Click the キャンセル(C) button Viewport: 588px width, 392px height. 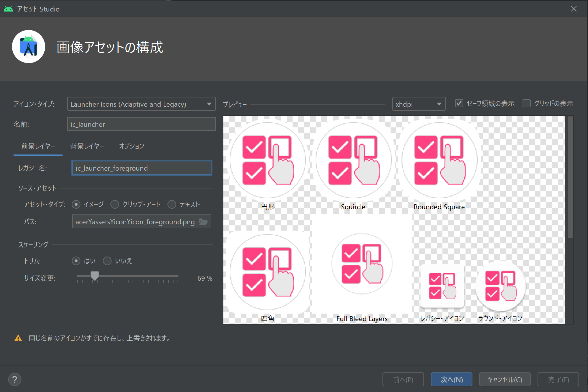coord(504,379)
